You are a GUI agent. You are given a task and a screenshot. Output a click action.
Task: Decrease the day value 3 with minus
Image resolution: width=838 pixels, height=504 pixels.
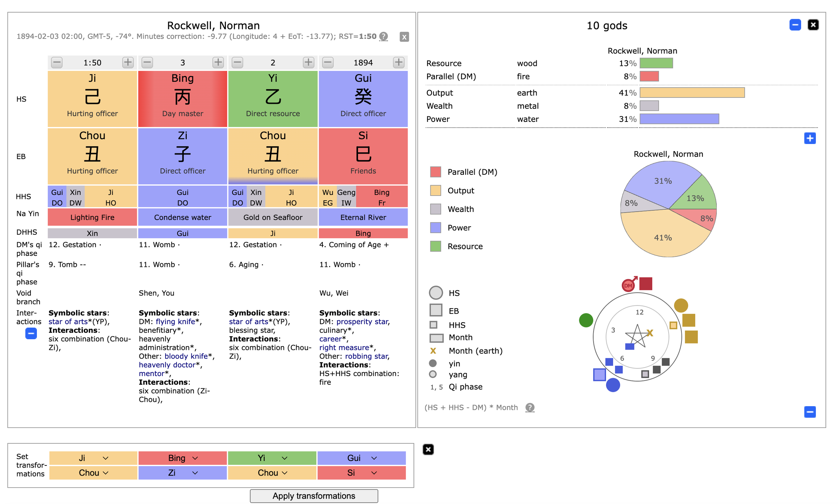(x=147, y=63)
